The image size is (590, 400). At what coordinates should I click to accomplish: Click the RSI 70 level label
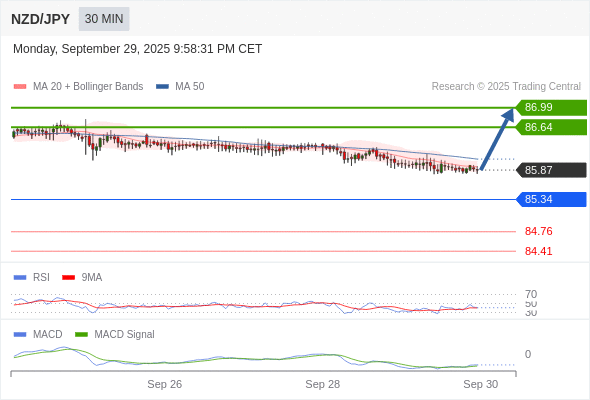click(x=531, y=294)
